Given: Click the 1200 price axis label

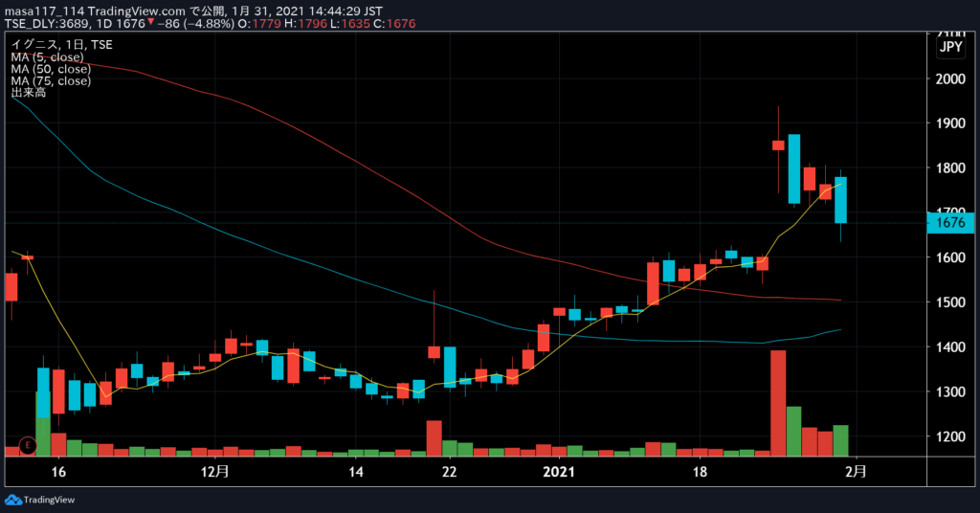Looking at the screenshot, I should (x=950, y=436).
